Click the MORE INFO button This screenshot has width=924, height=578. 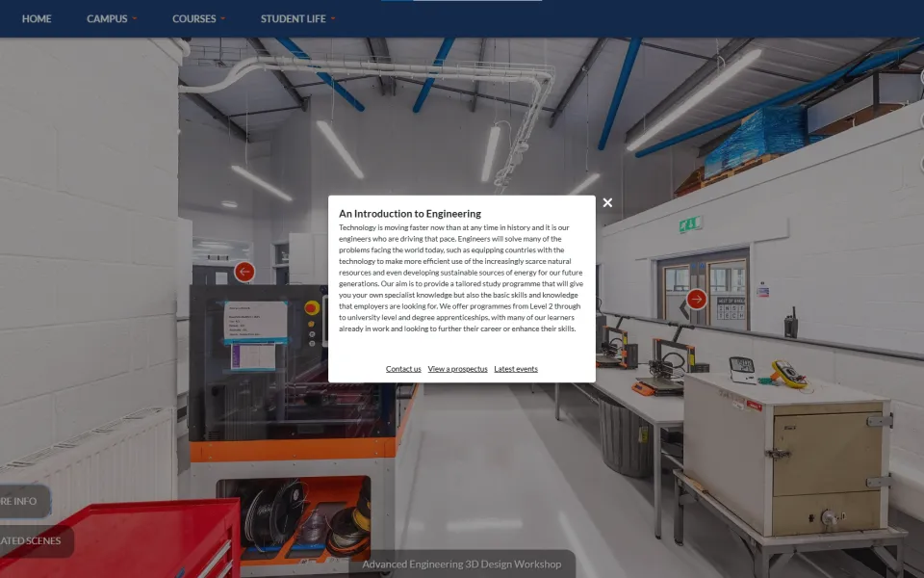point(25,501)
